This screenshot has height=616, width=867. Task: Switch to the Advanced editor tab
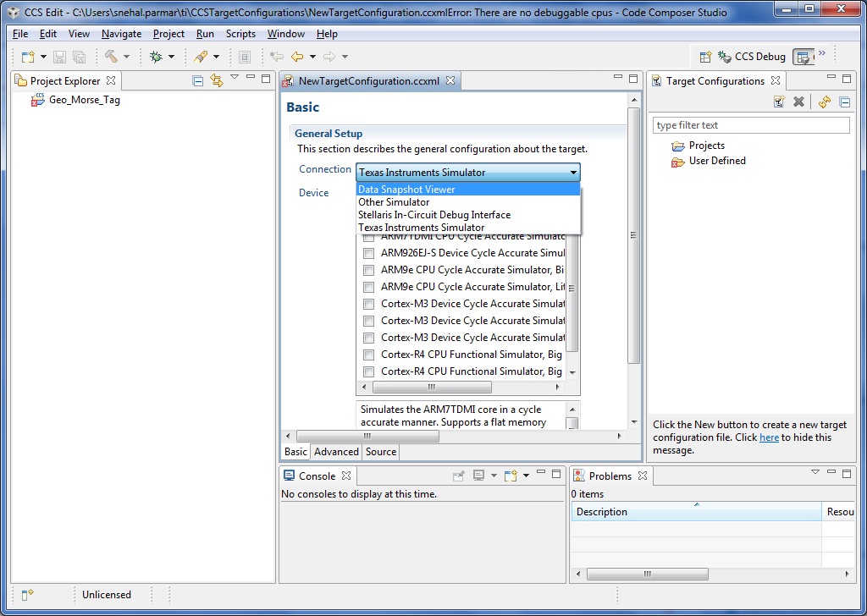pos(336,452)
